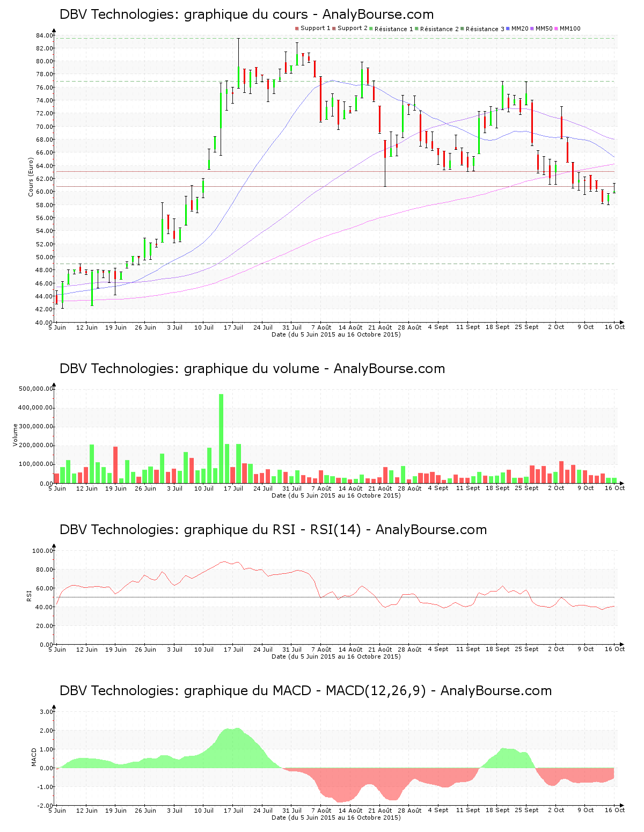The height and width of the screenshot is (832, 644).
Task: Click the Support 1 legend color swatch
Action: click(297, 28)
